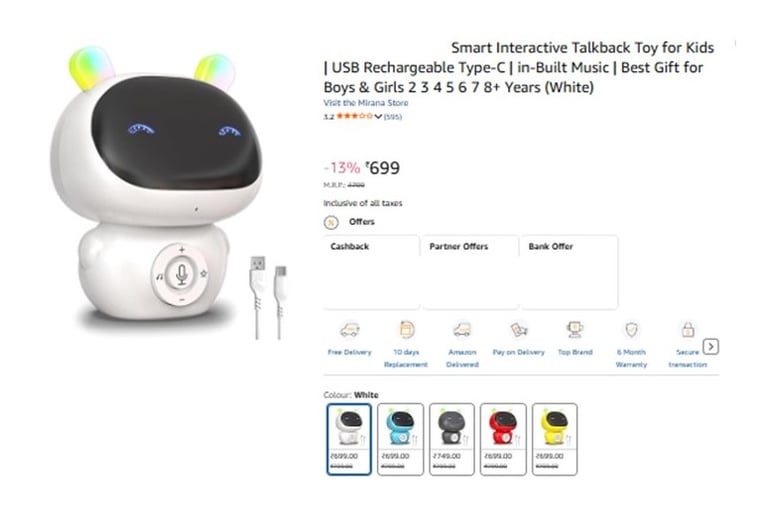Click the 10 days Replacement icon

[x=407, y=330]
